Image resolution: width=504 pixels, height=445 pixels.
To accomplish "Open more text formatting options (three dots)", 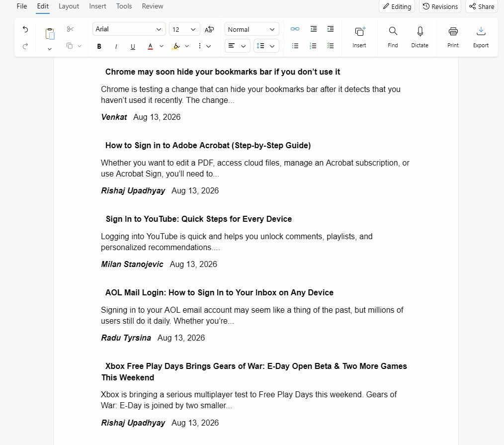I will tap(200, 46).
